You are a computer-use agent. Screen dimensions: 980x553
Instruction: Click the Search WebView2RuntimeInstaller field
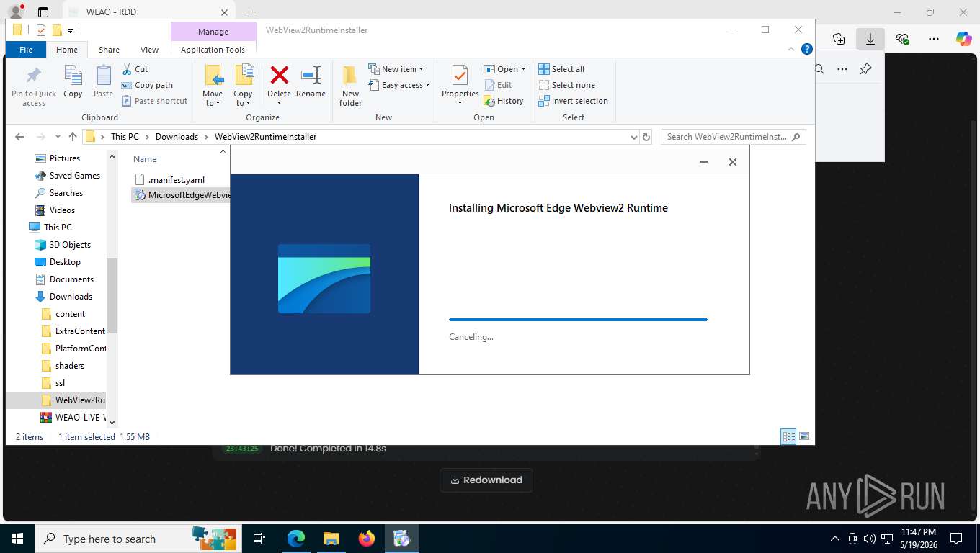click(x=733, y=137)
